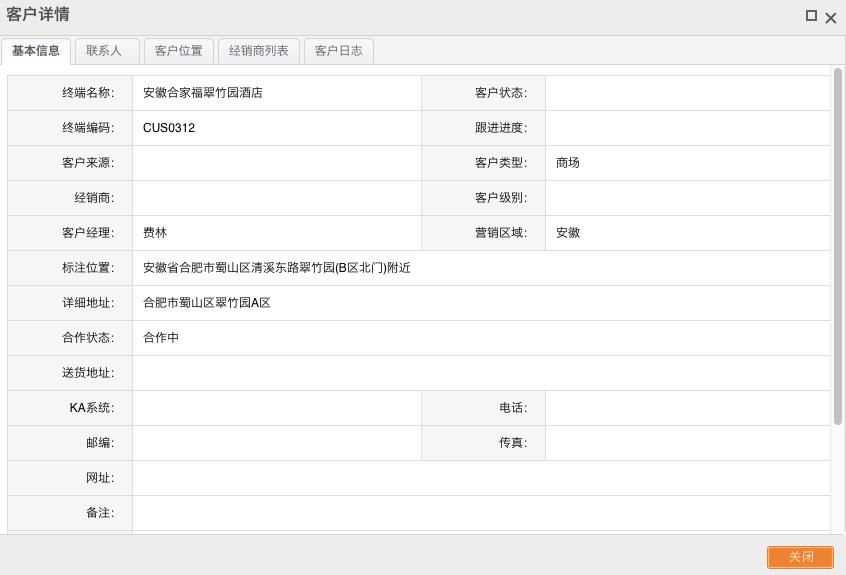View the 客户日志 tab
Viewport: 846px width, 575px height.
point(339,51)
